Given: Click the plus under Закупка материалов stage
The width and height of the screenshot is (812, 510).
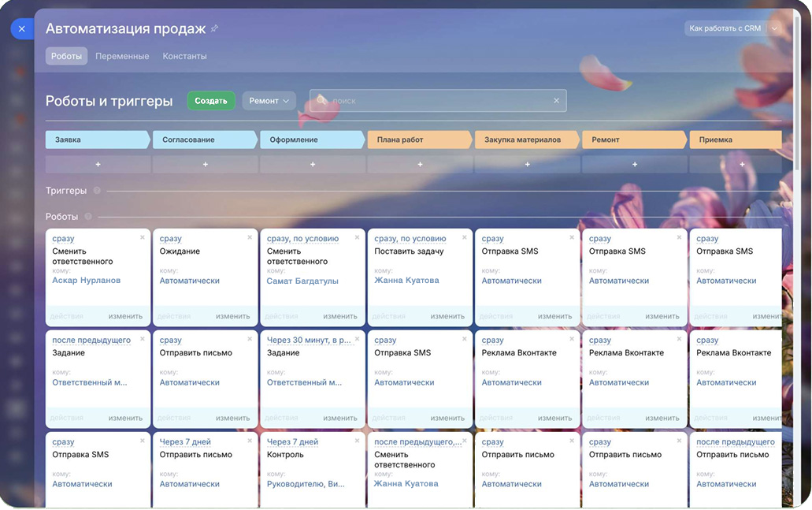Looking at the screenshot, I should (x=527, y=165).
